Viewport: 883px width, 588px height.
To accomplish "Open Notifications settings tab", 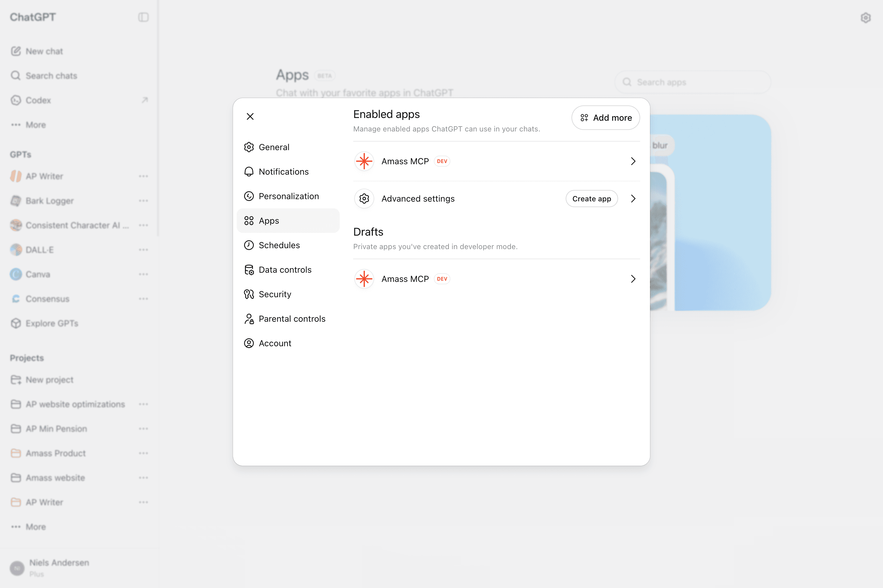I will click(288, 172).
